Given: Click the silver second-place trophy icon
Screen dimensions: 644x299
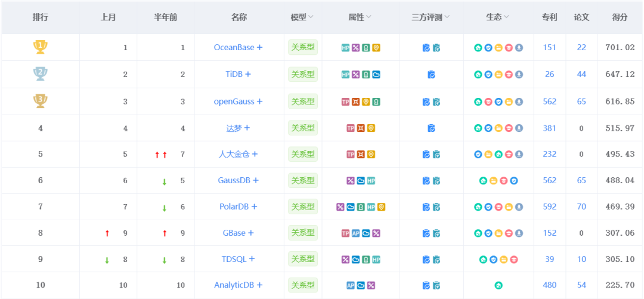Looking at the screenshot, I should tap(41, 74).
